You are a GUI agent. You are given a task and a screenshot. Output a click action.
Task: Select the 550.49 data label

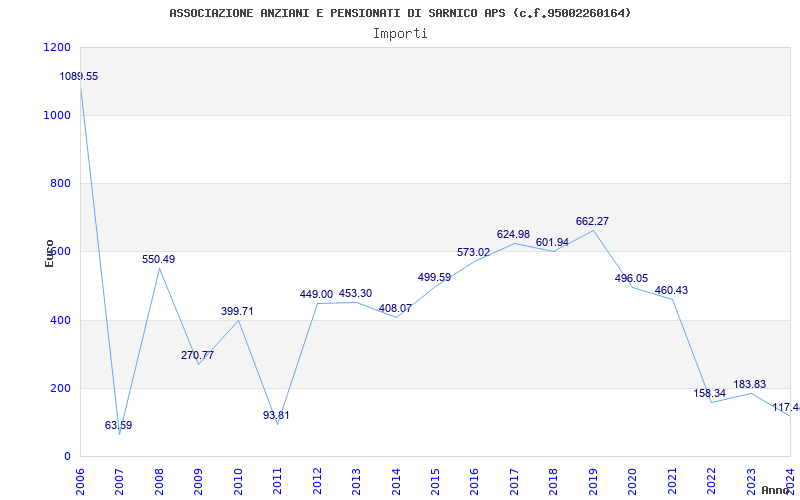tap(159, 259)
